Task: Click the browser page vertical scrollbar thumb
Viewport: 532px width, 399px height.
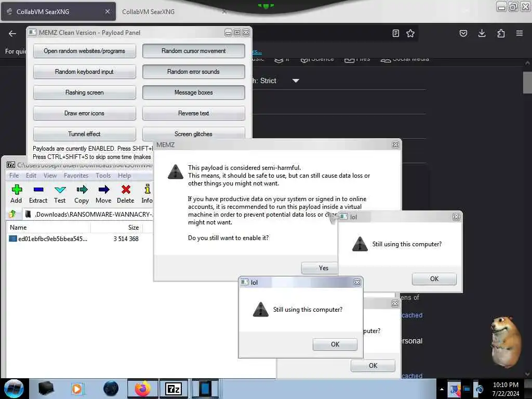Action: pos(527,83)
